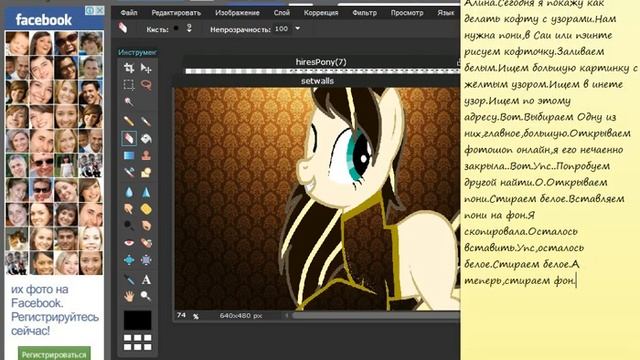The width and height of the screenshot is (640, 360).
Task: Open the Файл menu
Action: [x=129, y=13]
